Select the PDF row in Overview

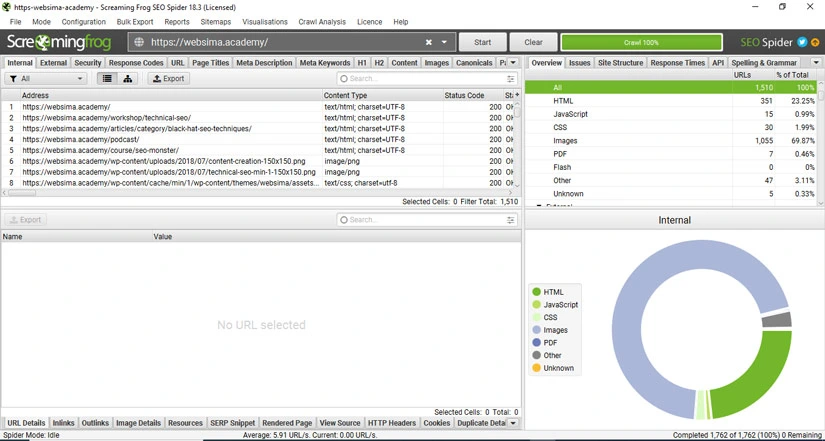click(671, 154)
